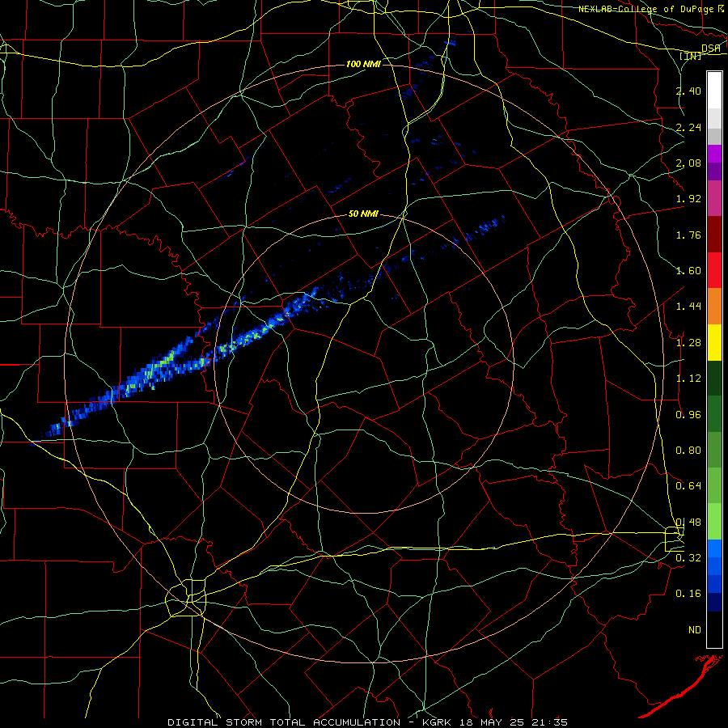Screen dimensions: 728x728
Task: Select the dark red legend swatch
Action: pos(714,235)
